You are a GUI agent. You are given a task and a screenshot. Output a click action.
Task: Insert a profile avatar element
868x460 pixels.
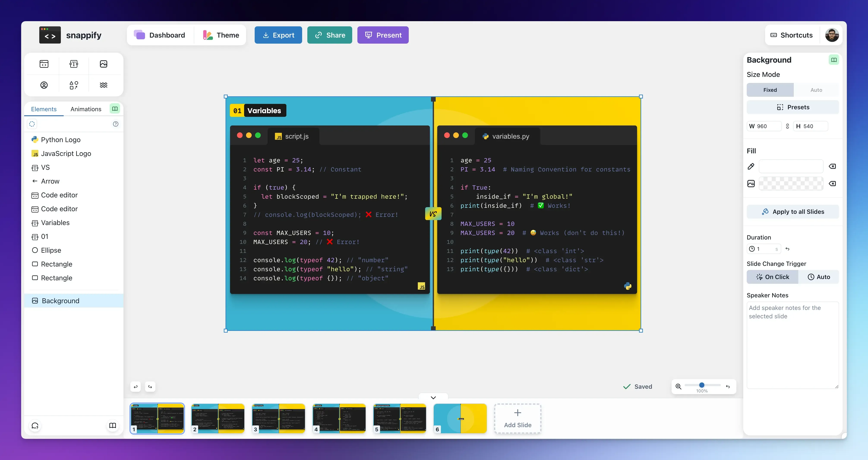(x=44, y=85)
